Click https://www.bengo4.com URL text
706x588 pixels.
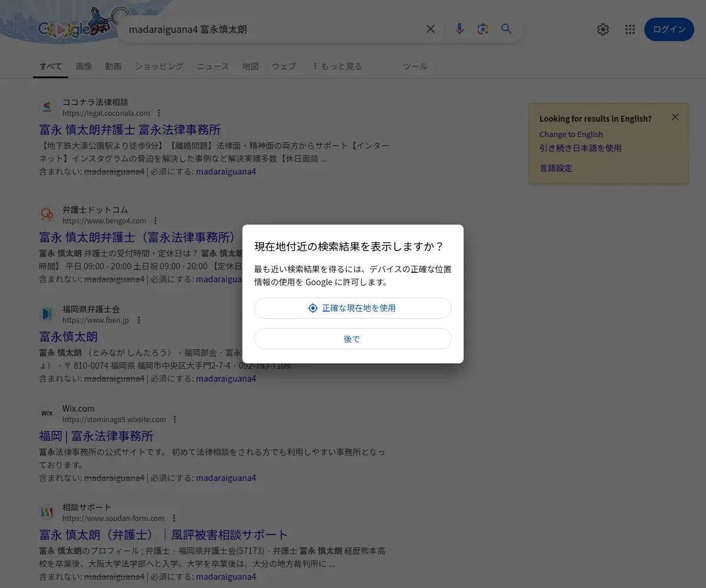tap(104, 220)
